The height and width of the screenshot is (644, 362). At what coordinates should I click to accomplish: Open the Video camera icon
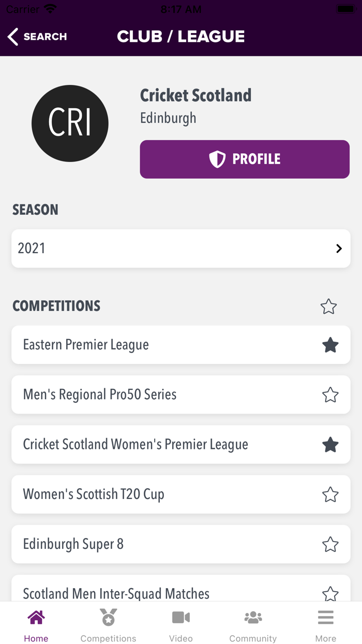click(180, 617)
